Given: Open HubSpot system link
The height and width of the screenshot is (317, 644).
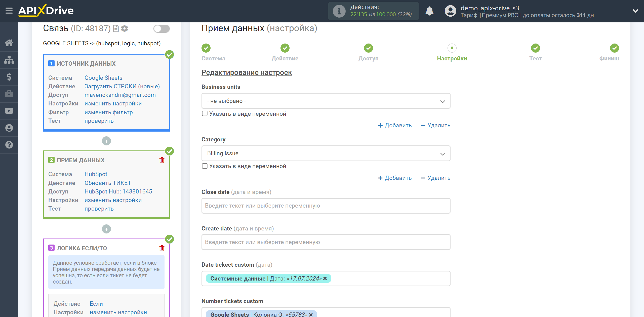Looking at the screenshot, I should tap(96, 174).
